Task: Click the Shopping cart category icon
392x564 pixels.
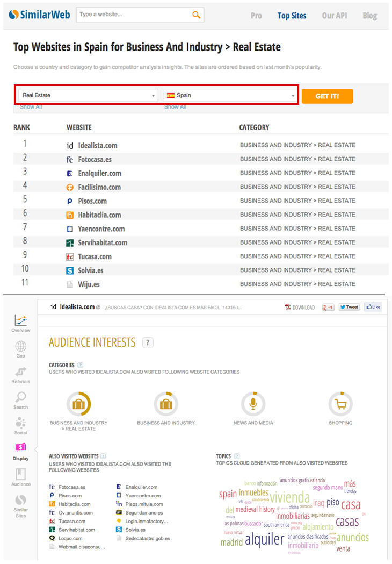Action: click(340, 404)
